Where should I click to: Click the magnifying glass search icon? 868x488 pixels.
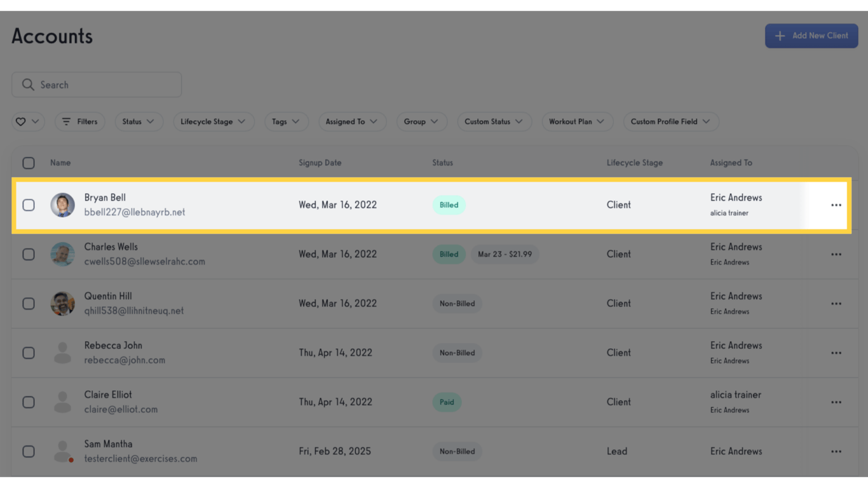click(x=27, y=85)
